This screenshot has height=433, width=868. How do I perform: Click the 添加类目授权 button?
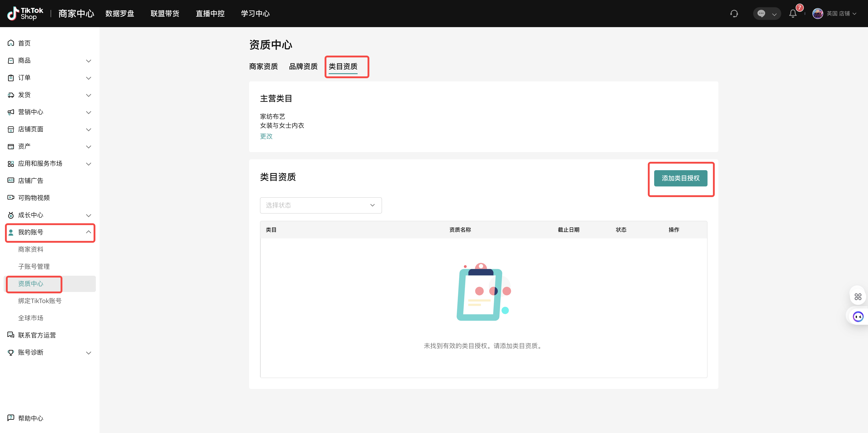pyautogui.click(x=680, y=178)
